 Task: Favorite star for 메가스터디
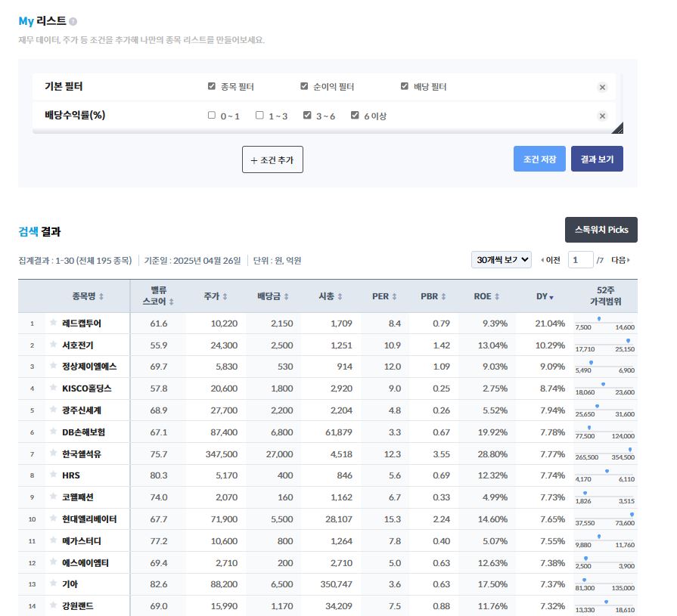click(x=53, y=540)
